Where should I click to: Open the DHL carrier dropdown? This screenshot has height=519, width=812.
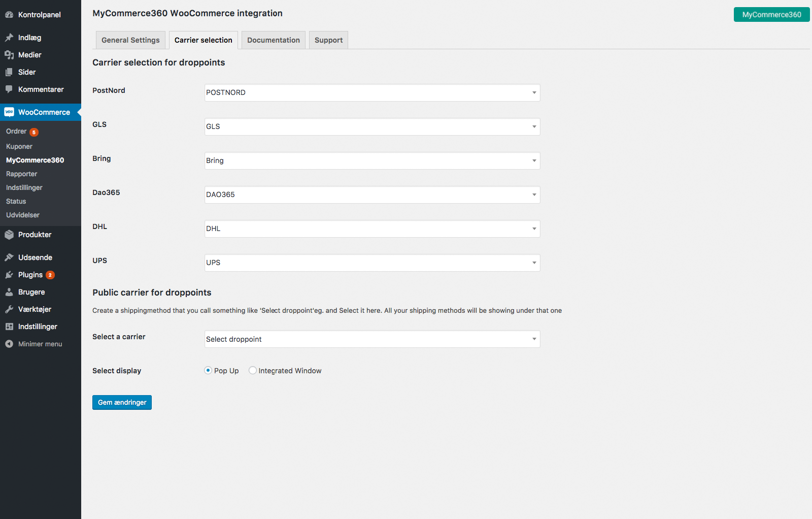click(372, 229)
